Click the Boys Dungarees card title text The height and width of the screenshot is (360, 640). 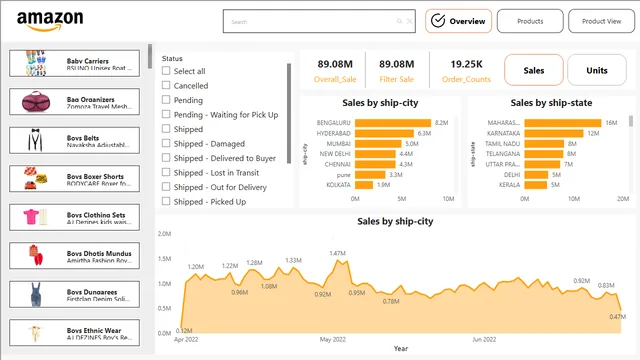(x=92, y=292)
